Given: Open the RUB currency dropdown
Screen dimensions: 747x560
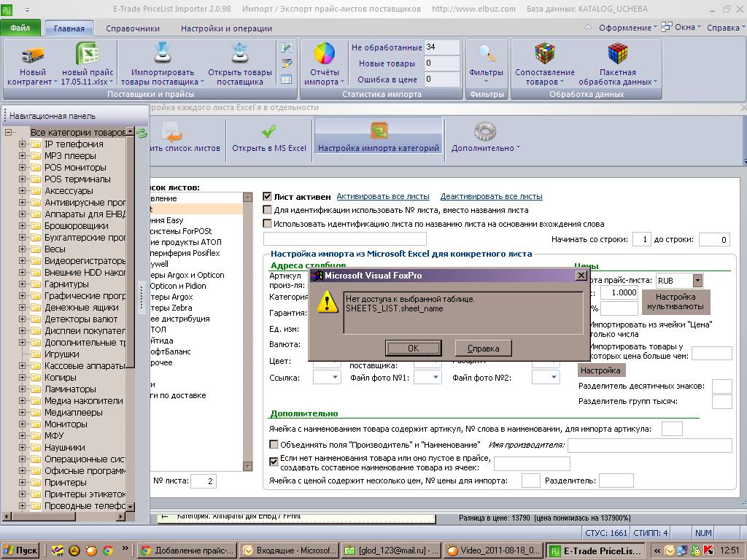Looking at the screenshot, I should 697,281.
